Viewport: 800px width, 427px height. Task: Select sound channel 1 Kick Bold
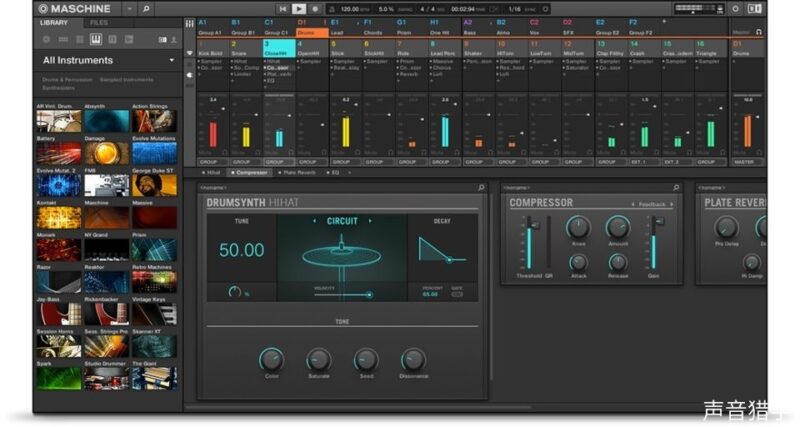tap(213, 48)
